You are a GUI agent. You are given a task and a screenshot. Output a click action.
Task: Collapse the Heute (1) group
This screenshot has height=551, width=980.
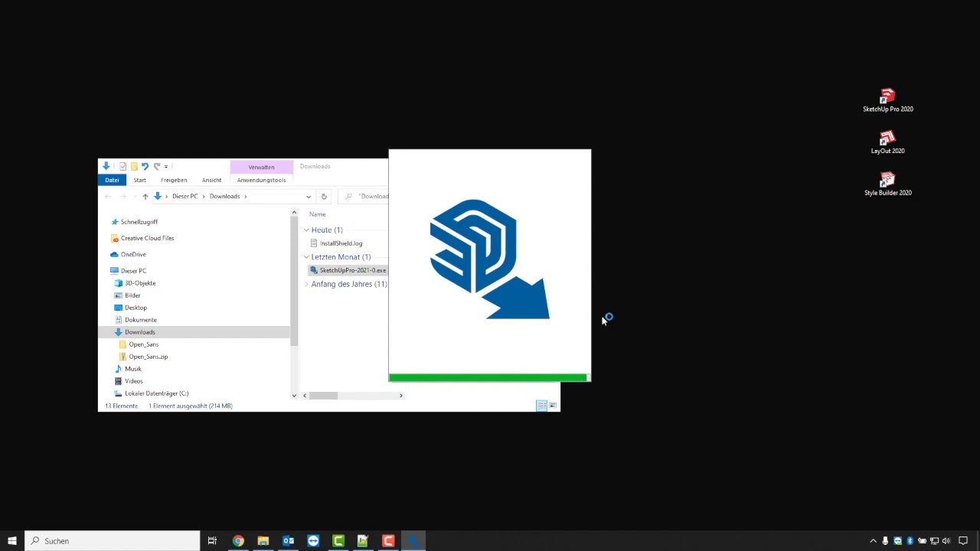coord(306,230)
